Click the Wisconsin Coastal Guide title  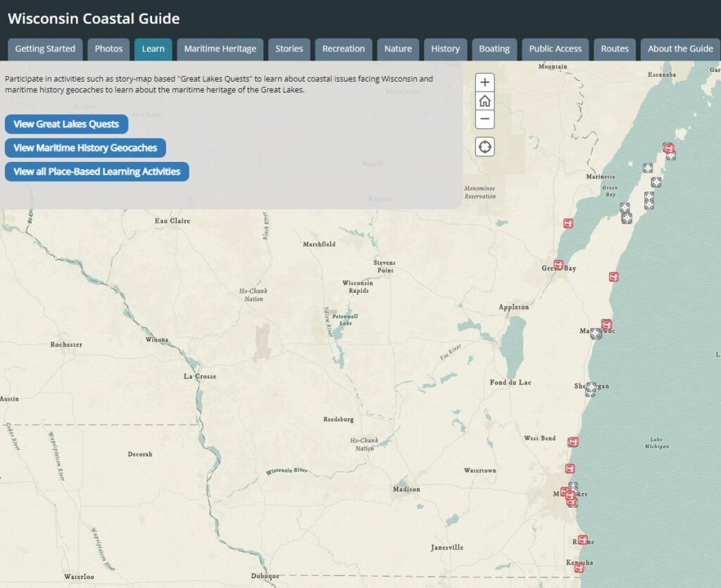click(x=94, y=18)
